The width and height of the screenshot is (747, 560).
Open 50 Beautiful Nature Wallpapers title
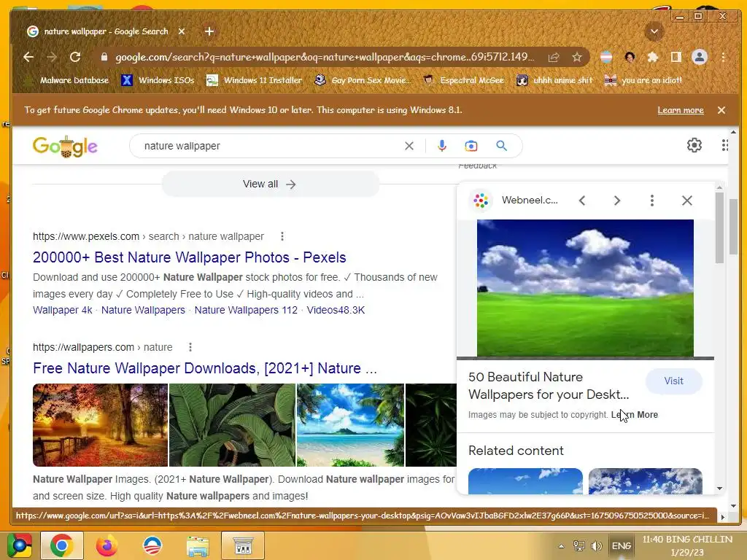tap(549, 386)
